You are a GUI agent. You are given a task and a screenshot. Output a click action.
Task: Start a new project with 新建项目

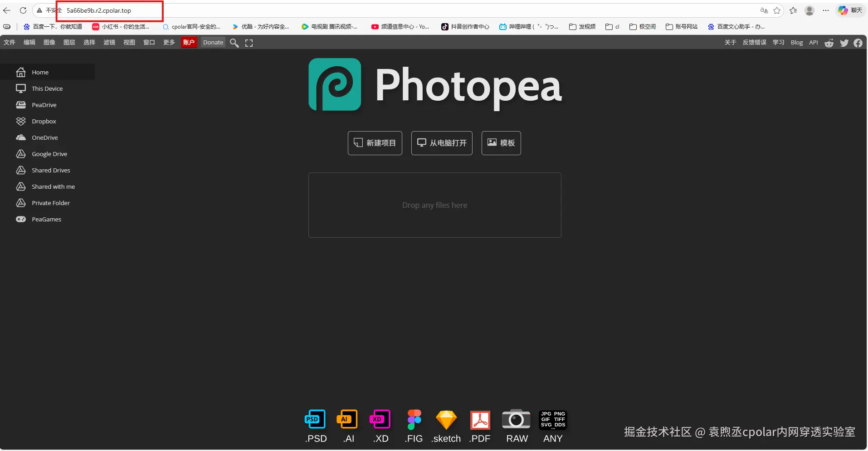(375, 143)
